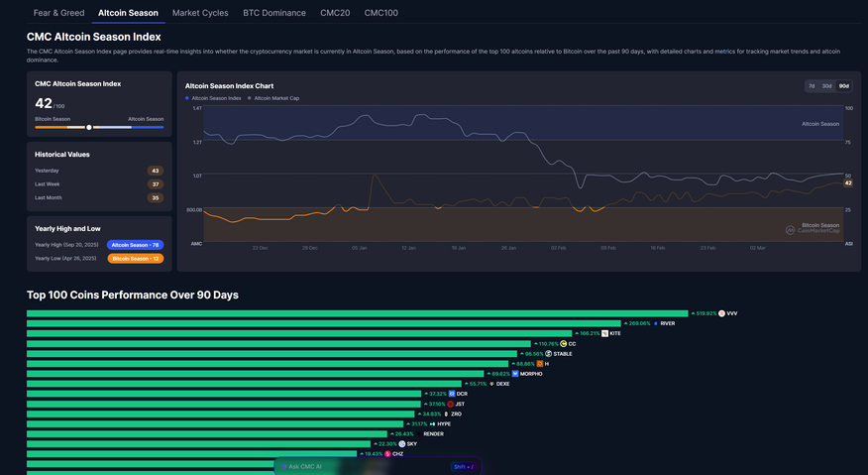Click the MORPHO coin icon
This screenshot has height=475, width=868.
coord(515,374)
